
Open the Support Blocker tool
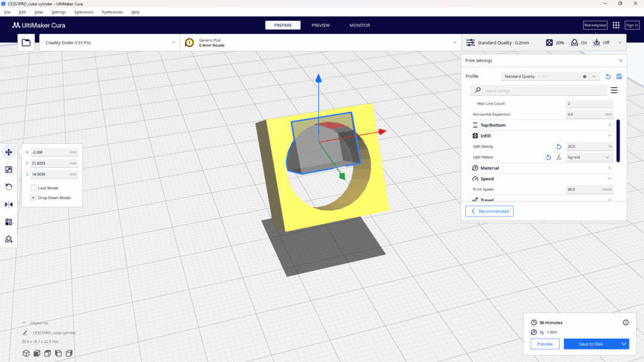coord(9,239)
